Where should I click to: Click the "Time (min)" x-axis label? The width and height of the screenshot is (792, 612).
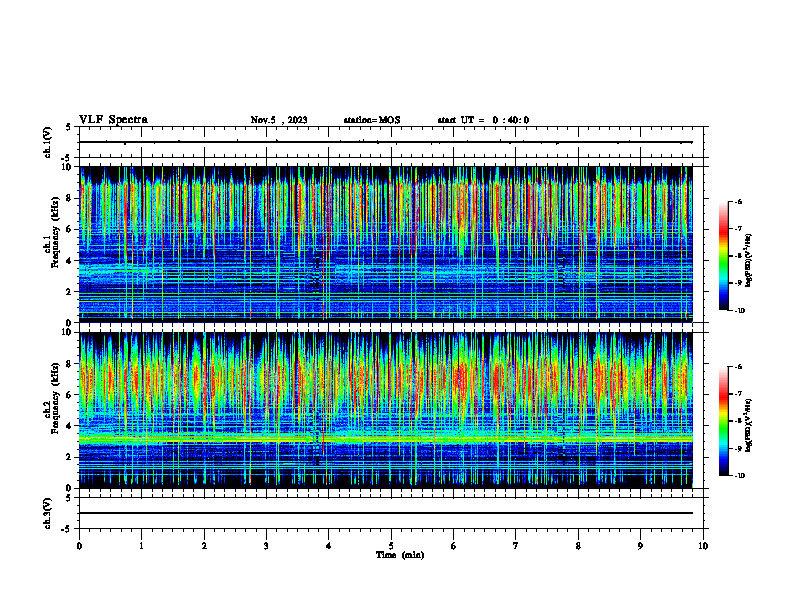(400, 555)
